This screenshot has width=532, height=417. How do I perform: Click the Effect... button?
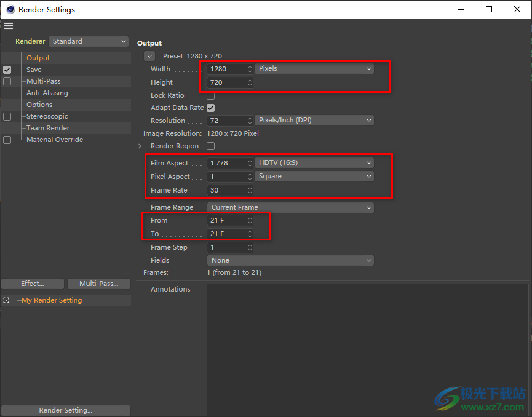point(33,284)
